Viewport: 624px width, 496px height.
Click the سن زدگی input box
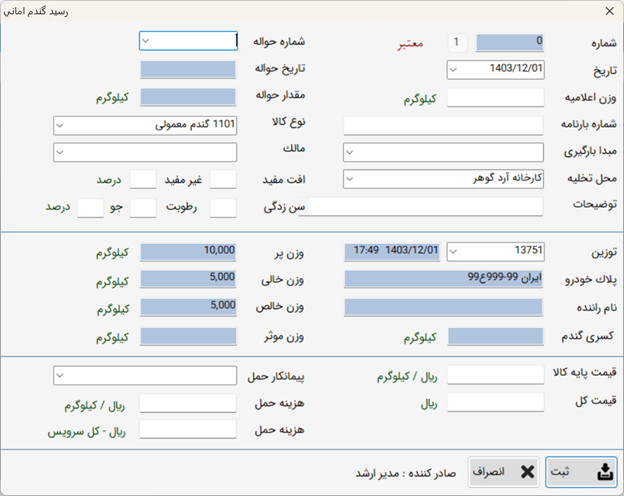coord(223,208)
